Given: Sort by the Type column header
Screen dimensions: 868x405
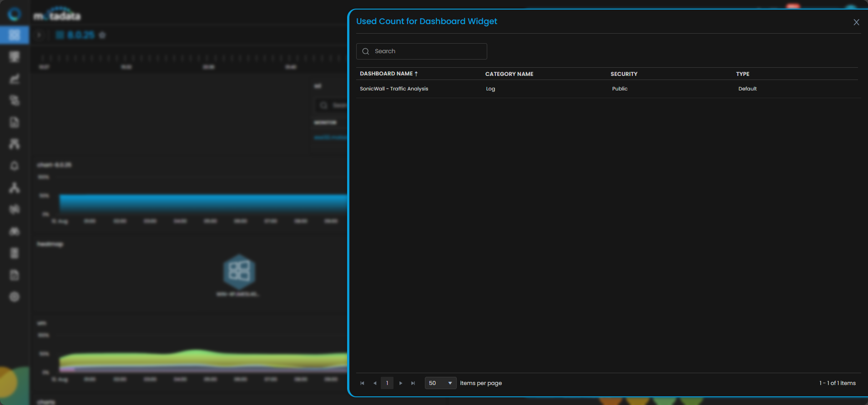Looking at the screenshot, I should click(x=742, y=74).
